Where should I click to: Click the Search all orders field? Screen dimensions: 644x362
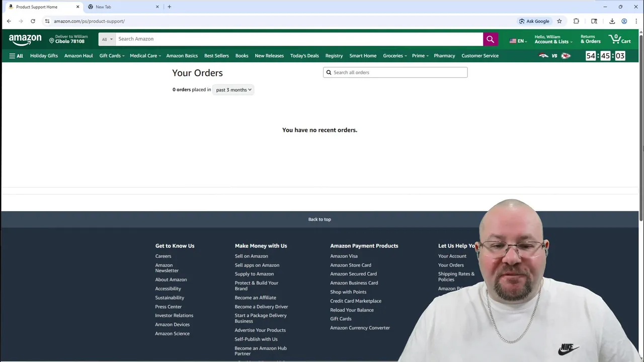395,72
